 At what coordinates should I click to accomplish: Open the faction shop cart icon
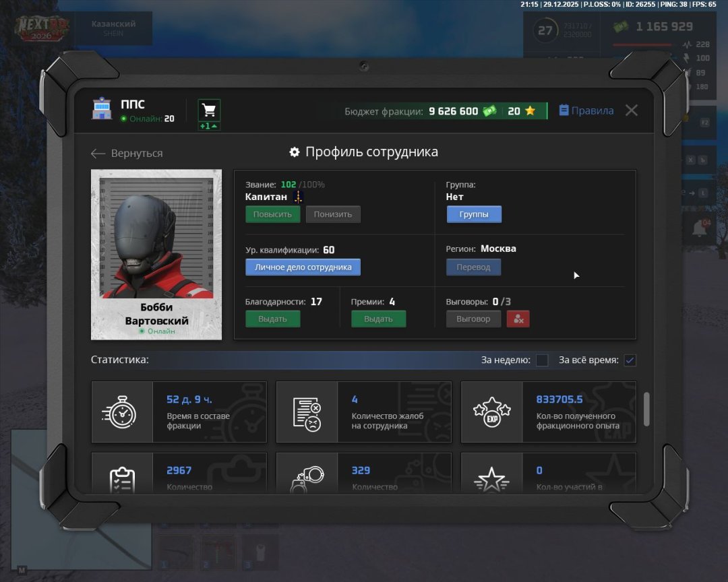coord(209,110)
